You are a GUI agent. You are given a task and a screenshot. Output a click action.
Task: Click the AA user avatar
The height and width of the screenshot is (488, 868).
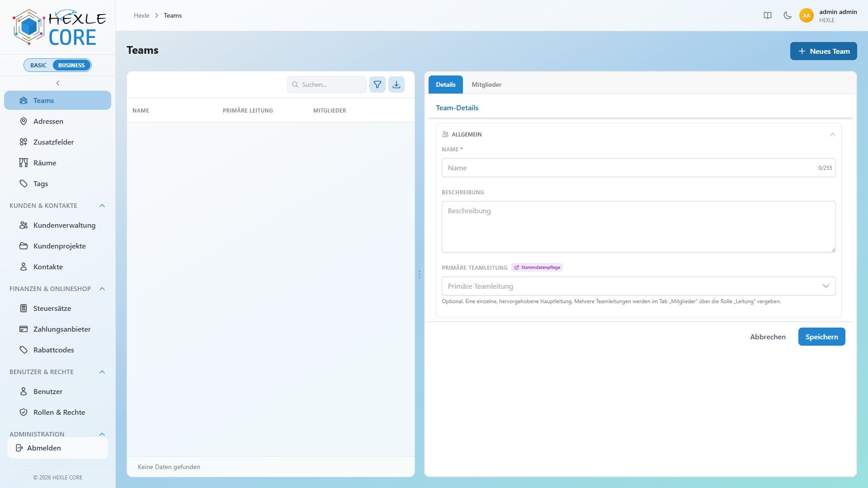pyautogui.click(x=807, y=15)
